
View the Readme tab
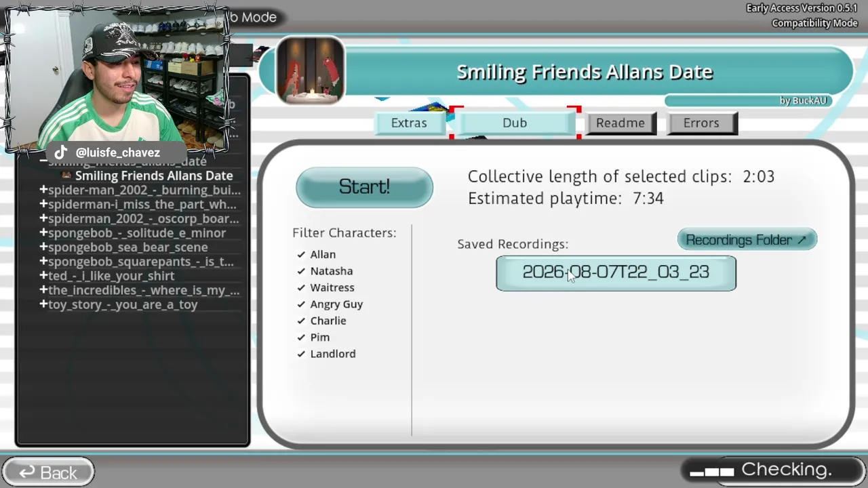tap(620, 123)
